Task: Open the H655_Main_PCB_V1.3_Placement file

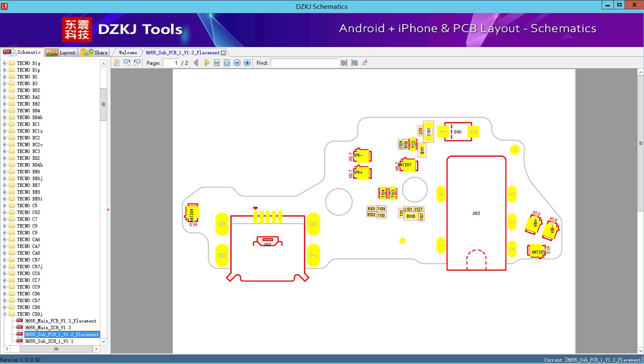Action: pos(61,321)
